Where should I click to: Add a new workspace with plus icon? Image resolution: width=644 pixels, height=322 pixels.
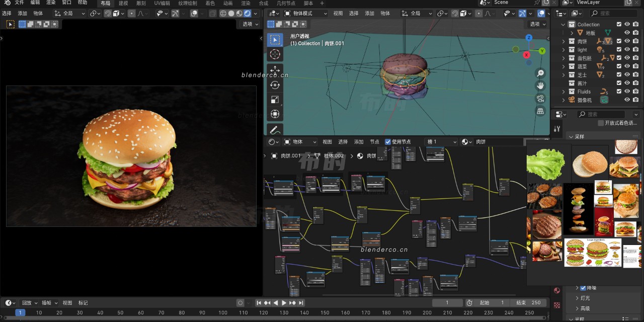coord(322,3)
